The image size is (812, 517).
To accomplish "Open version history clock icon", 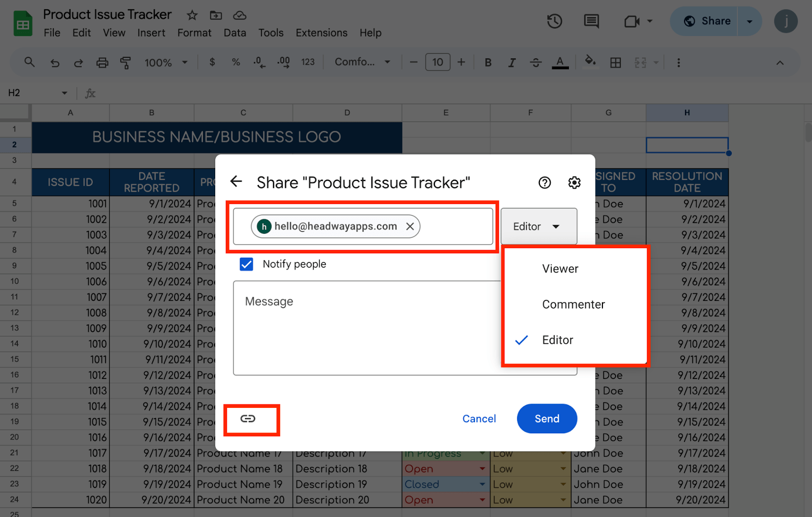I will tap(554, 21).
